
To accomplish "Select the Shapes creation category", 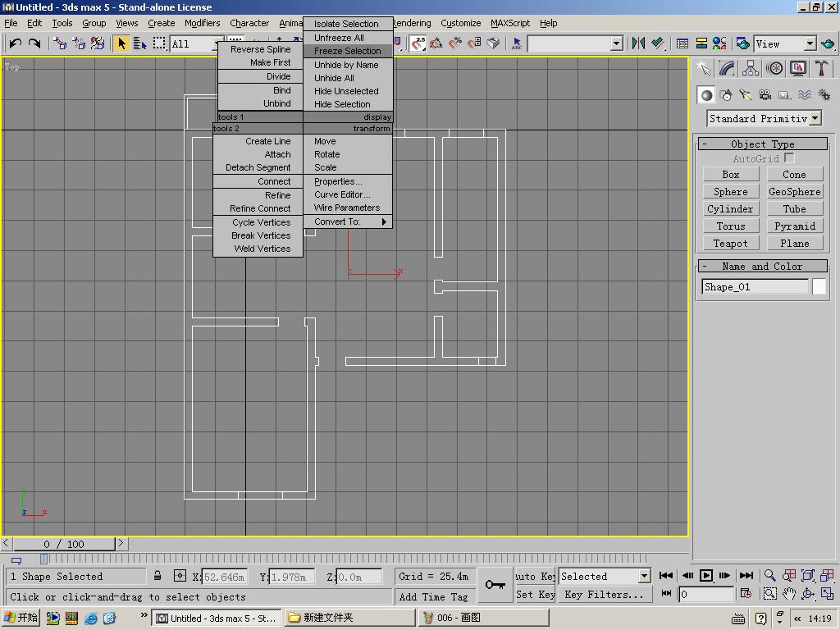I will [726, 95].
